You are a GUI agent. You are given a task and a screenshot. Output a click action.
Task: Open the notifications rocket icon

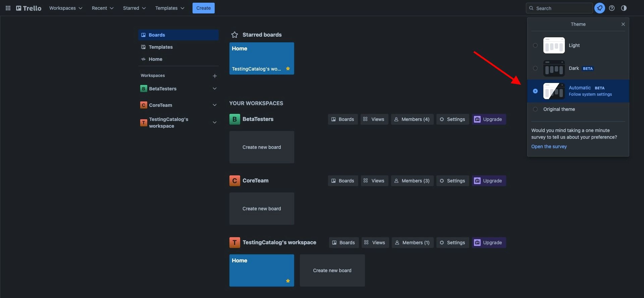pyautogui.click(x=600, y=8)
